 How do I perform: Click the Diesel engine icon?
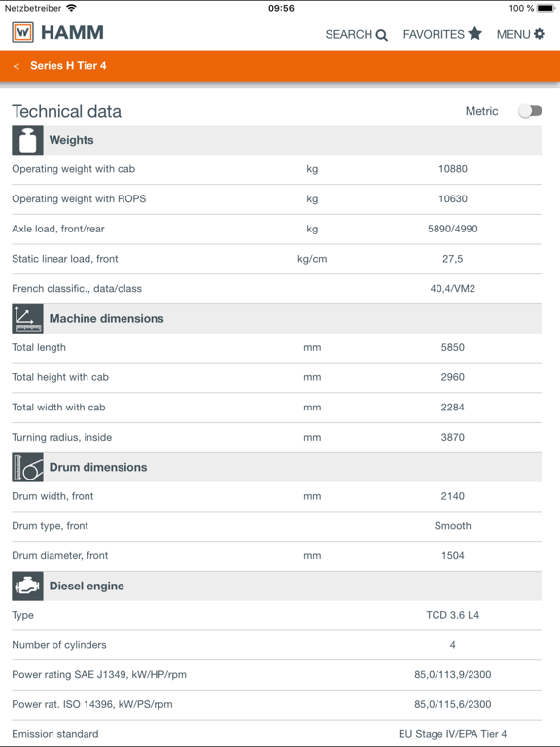[27, 586]
